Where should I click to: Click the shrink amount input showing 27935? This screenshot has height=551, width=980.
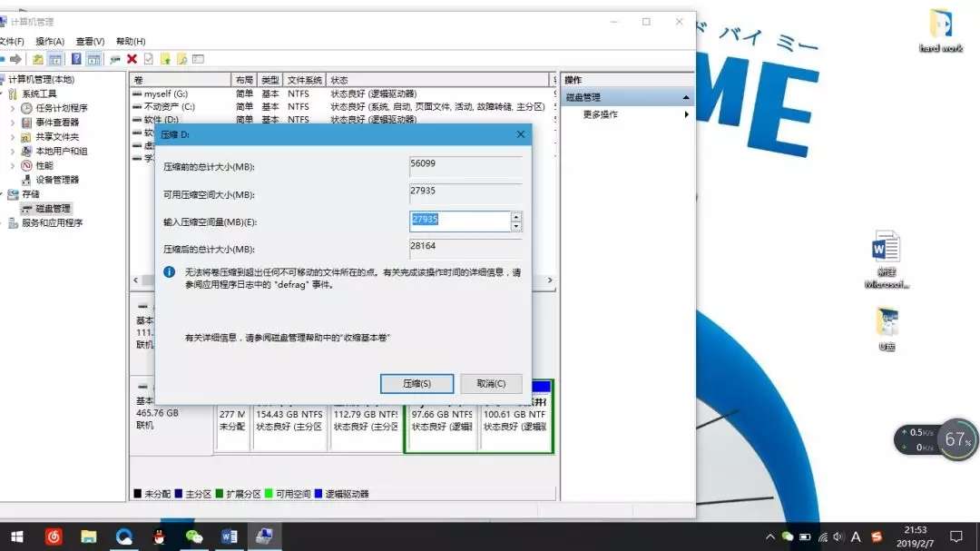coord(458,220)
